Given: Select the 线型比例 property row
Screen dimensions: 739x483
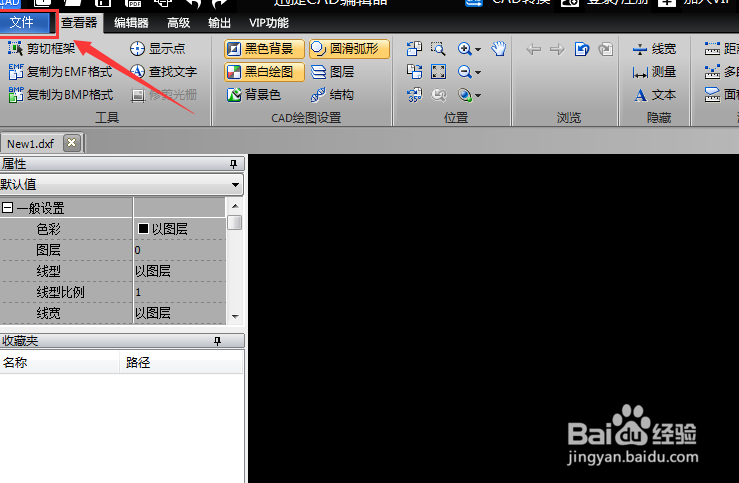Looking at the screenshot, I should 113,292.
